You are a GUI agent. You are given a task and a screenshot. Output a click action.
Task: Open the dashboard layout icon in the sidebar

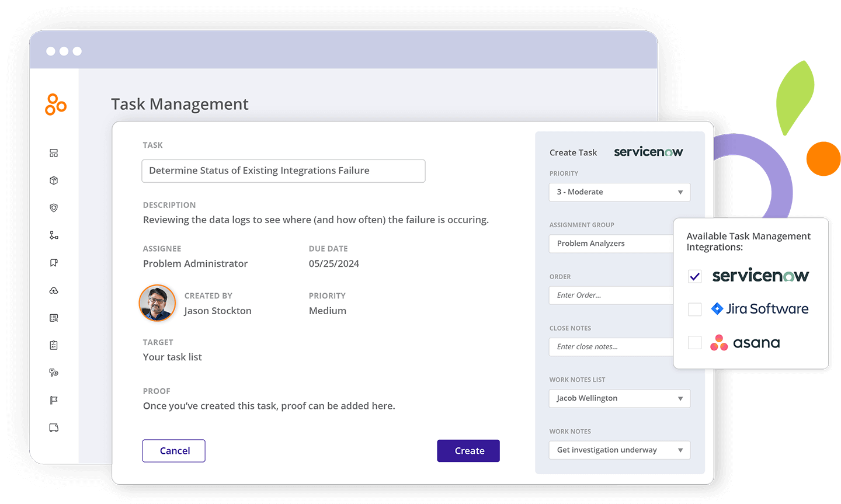(x=54, y=153)
